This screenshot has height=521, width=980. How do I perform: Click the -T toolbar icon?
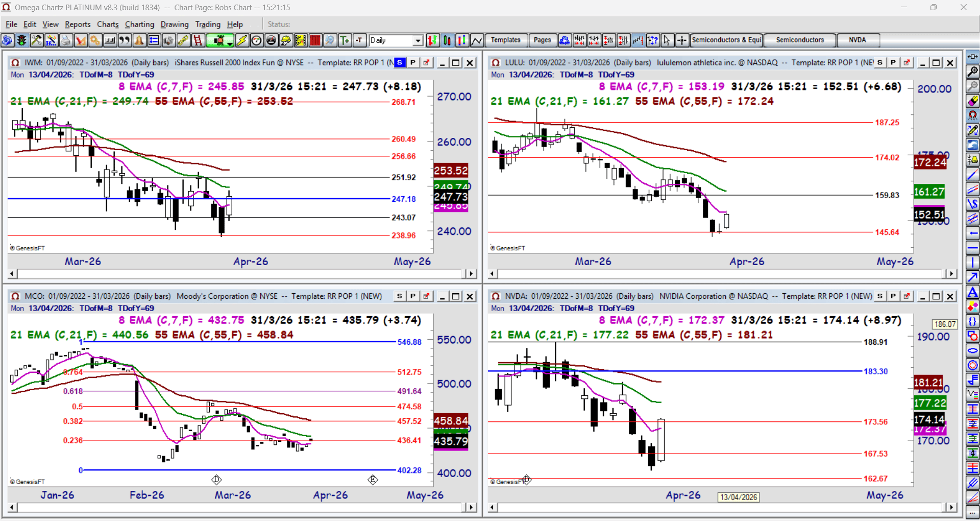pos(360,40)
